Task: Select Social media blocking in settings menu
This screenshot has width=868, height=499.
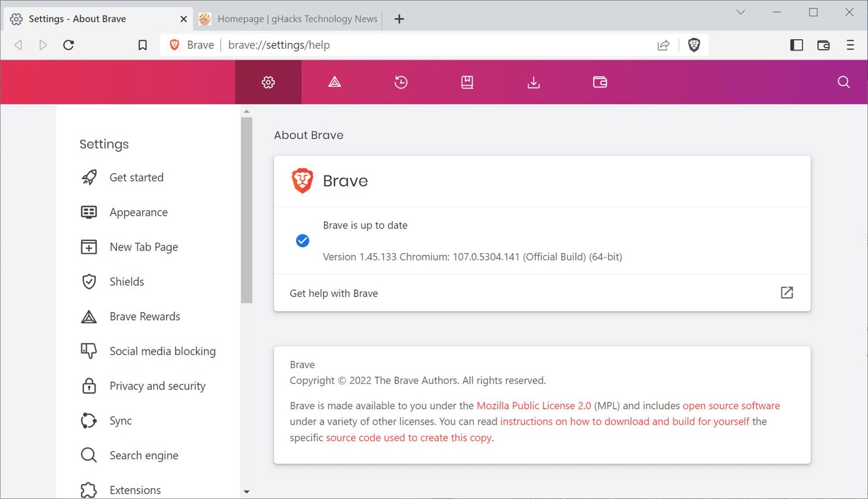Action: [163, 351]
